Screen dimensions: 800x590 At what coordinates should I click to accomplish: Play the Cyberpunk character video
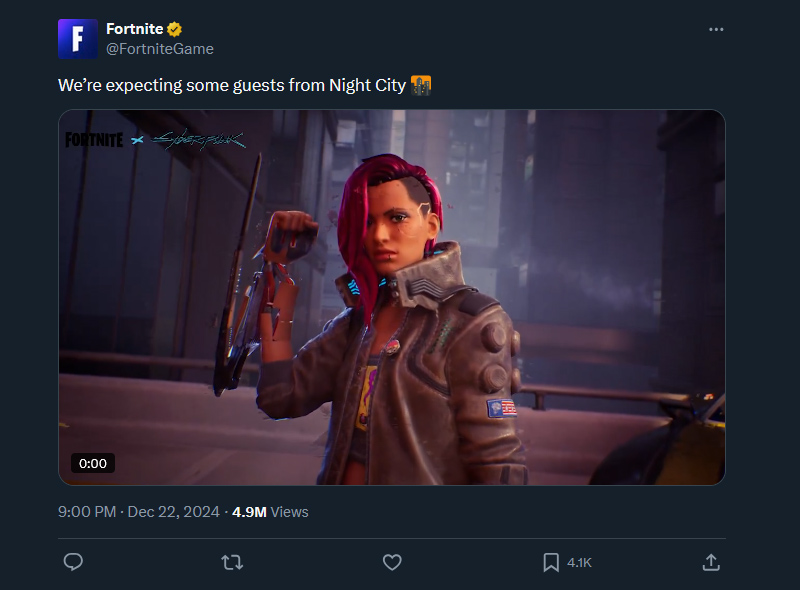coord(391,297)
